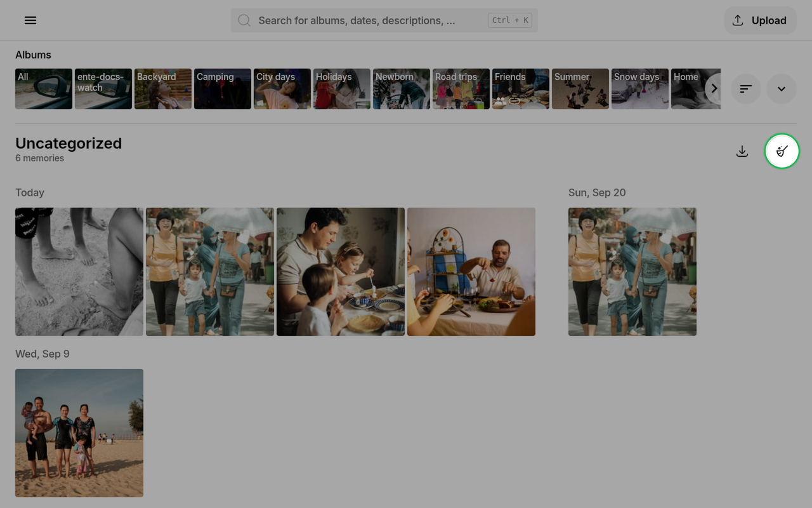Open the City days album
The image size is (812, 508).
coord(282,89)
